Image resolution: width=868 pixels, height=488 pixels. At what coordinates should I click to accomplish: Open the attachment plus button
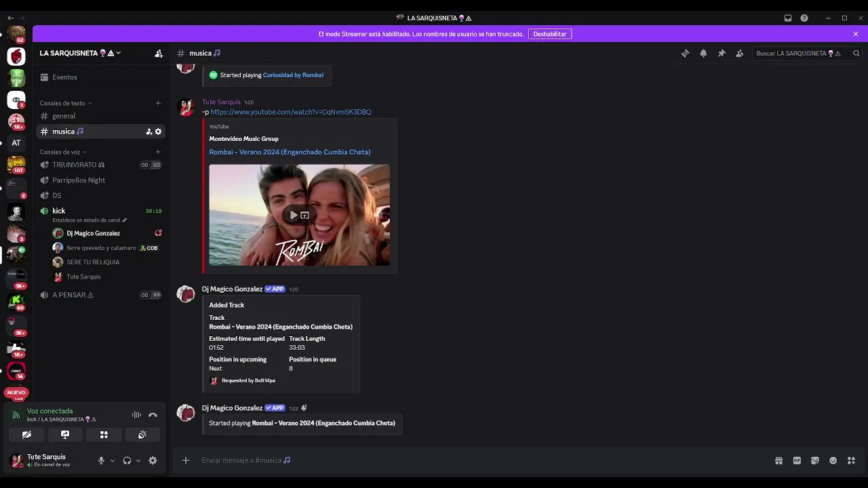186,460
